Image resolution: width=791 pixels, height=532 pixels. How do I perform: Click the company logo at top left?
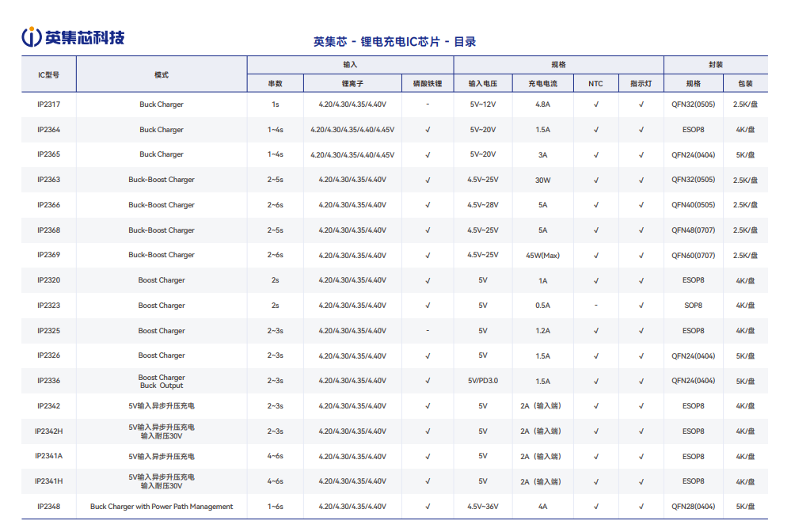pos(73,36)
